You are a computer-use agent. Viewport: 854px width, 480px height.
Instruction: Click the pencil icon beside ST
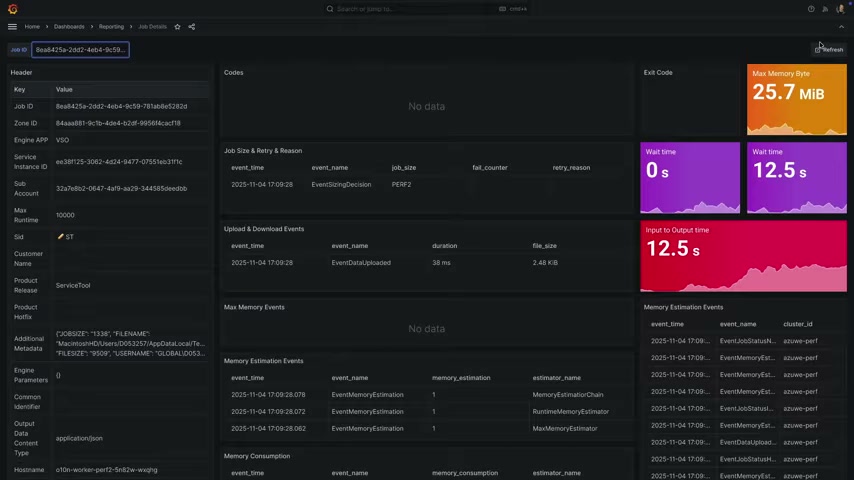point(60,236)
